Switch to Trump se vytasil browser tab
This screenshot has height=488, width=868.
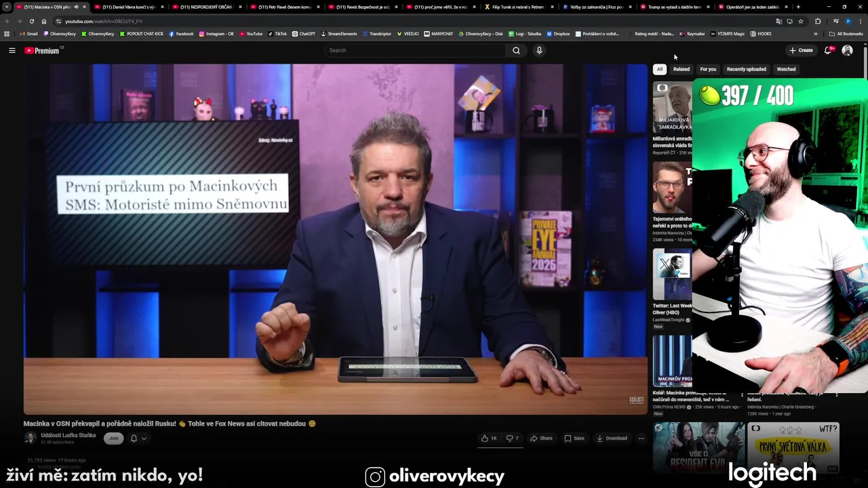click(x=674, y=7)
